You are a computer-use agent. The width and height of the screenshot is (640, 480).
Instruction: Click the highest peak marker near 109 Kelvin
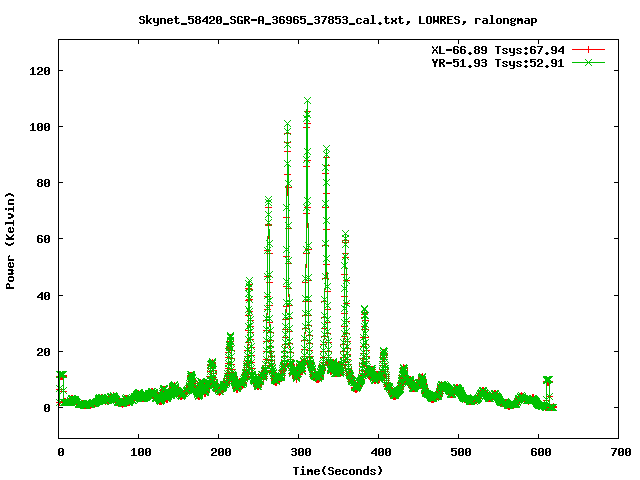[x=307, y=100]
